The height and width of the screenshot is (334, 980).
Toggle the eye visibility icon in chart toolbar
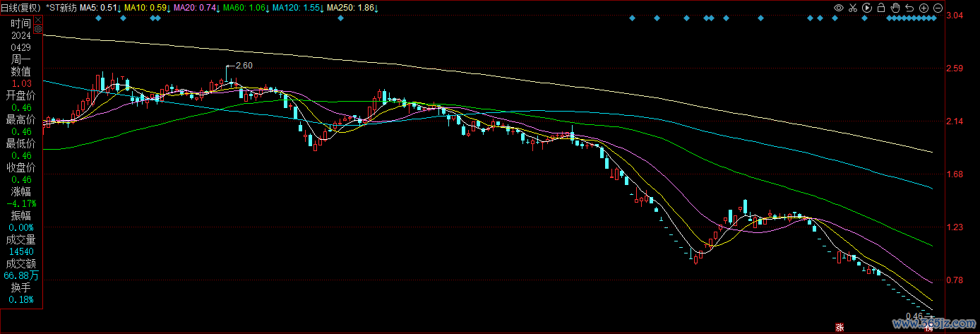coord(839,8)
